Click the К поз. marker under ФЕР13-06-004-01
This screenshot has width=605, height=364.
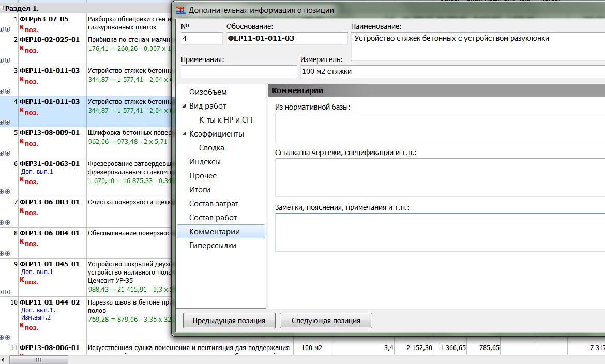pos(28,242)
